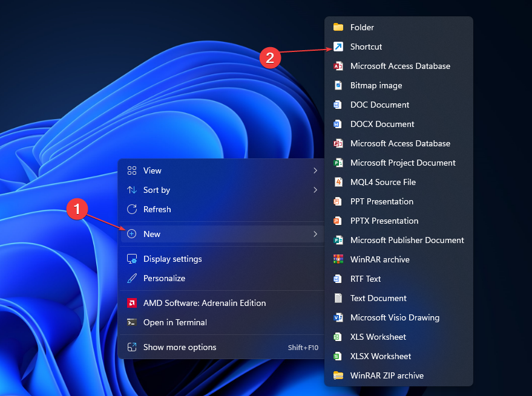The width and height of the screenshot is (532, 396).
Task: Expand the New submenu chevron
Action: (315, 234)
